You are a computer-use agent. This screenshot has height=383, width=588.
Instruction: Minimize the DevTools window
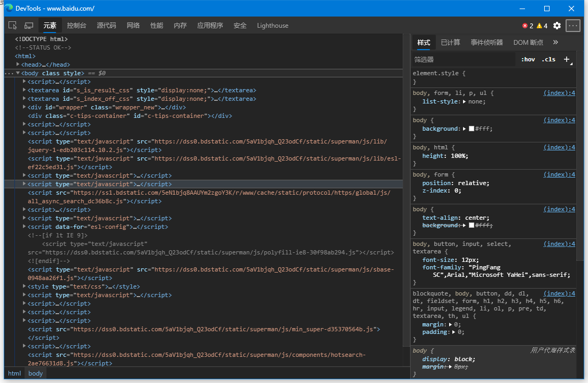pyautogui.click(x=522, y=8)
